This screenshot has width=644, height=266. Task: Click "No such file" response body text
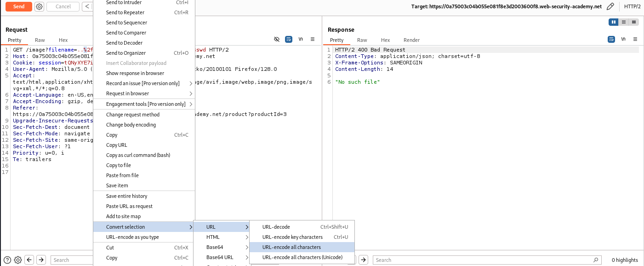358,82
